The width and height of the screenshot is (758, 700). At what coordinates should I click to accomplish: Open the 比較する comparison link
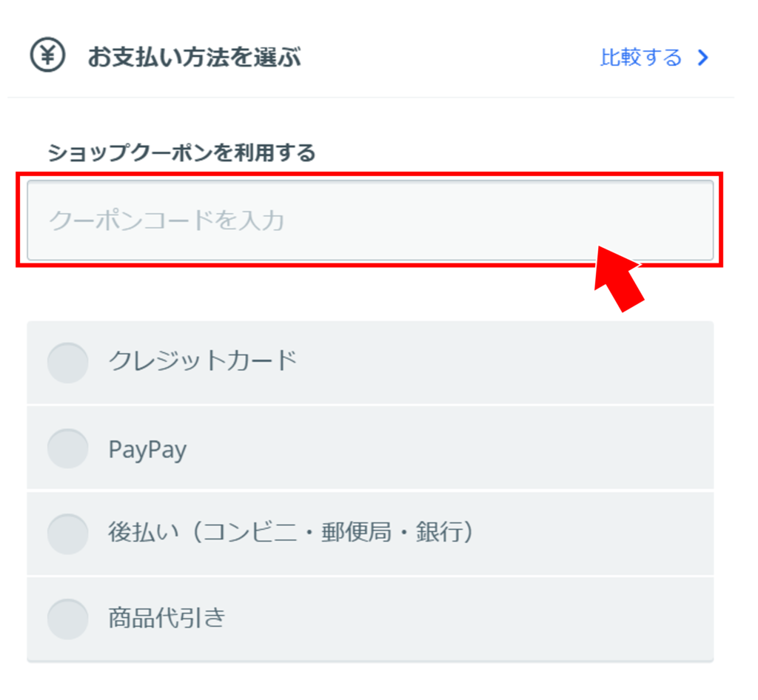click(640, 58)
